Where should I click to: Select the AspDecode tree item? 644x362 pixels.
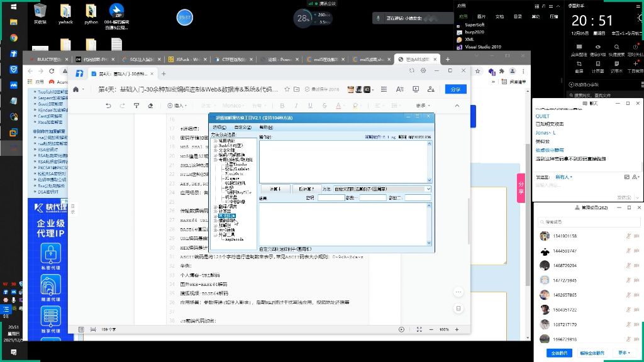pos(235,239)
